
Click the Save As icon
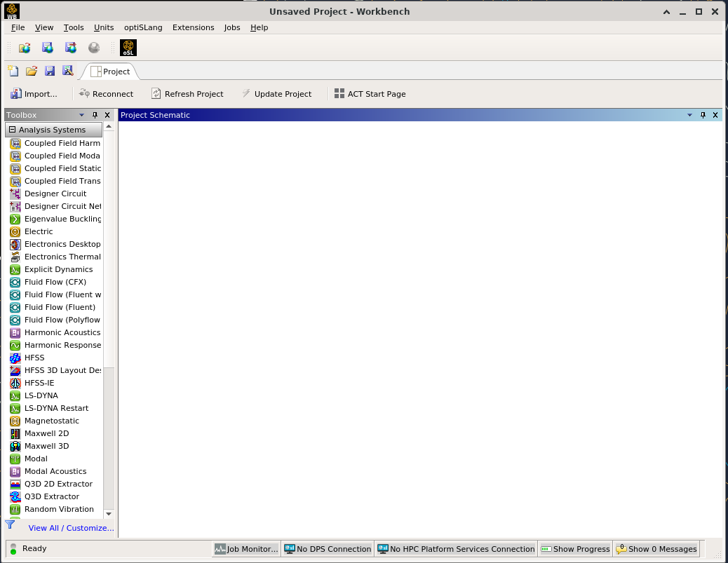[68, 71]
